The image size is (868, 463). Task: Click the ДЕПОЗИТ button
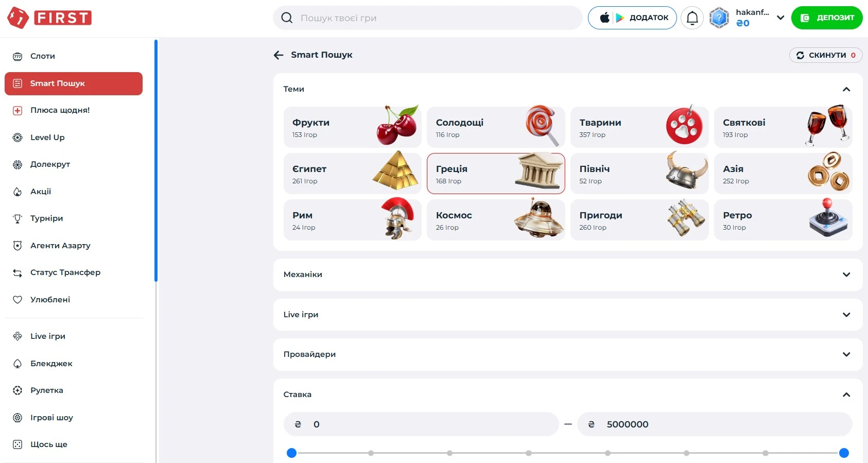click(x=827, y=18)
